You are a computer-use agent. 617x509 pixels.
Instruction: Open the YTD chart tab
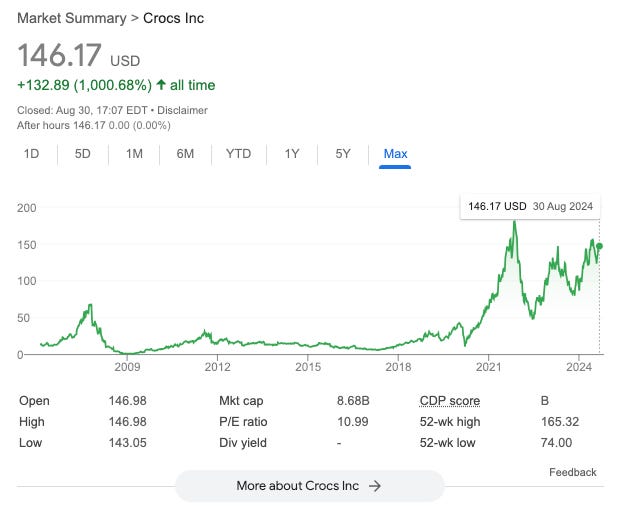click(238, 154)
